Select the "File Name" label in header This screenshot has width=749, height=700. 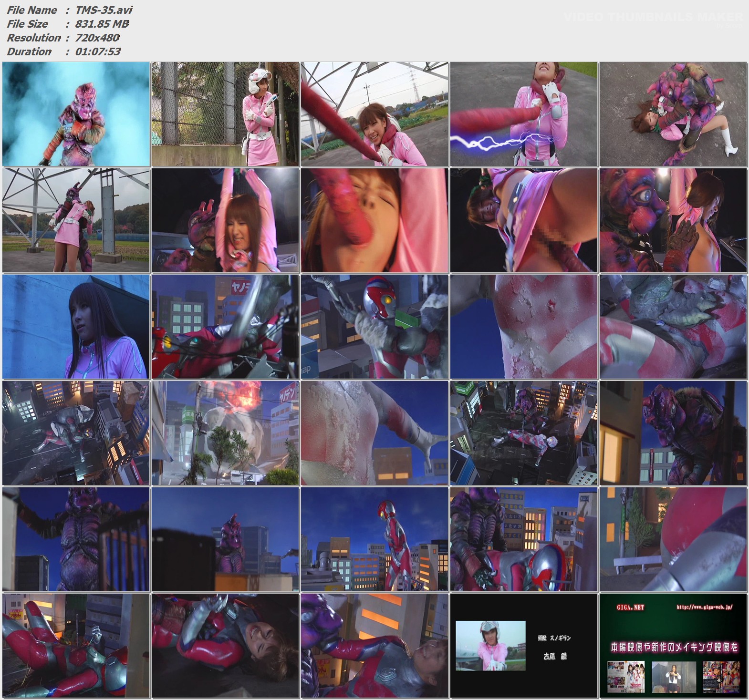point(32,10)
